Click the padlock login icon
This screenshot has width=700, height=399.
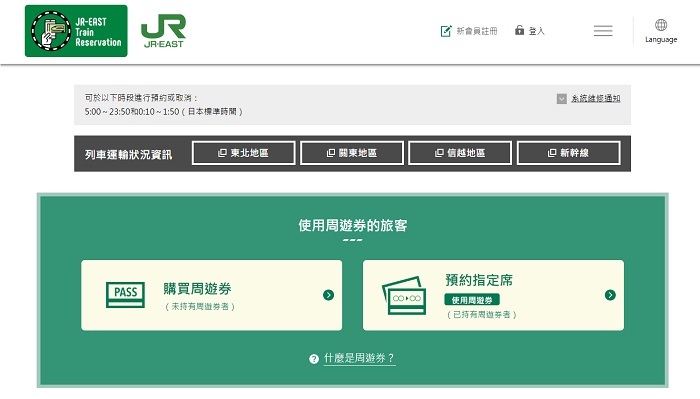point(519,30)
